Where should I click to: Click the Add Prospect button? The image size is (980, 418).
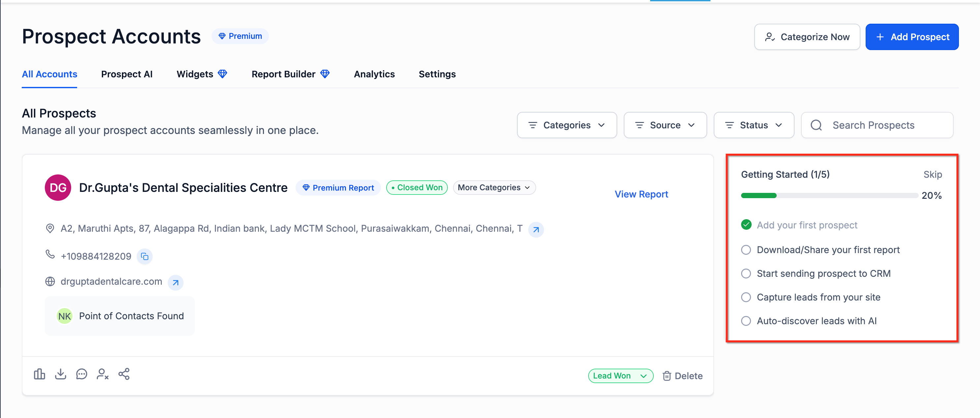(x=911, y=37)
